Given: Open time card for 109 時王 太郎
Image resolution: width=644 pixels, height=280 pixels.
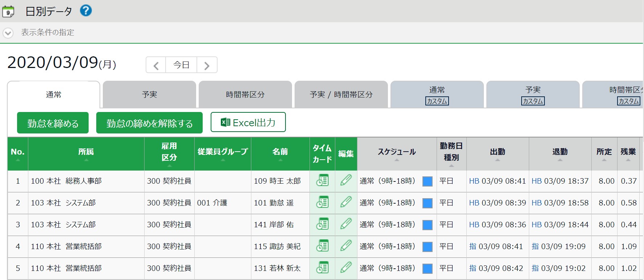Looking at the screenshot, I should [x=322, y=181].
